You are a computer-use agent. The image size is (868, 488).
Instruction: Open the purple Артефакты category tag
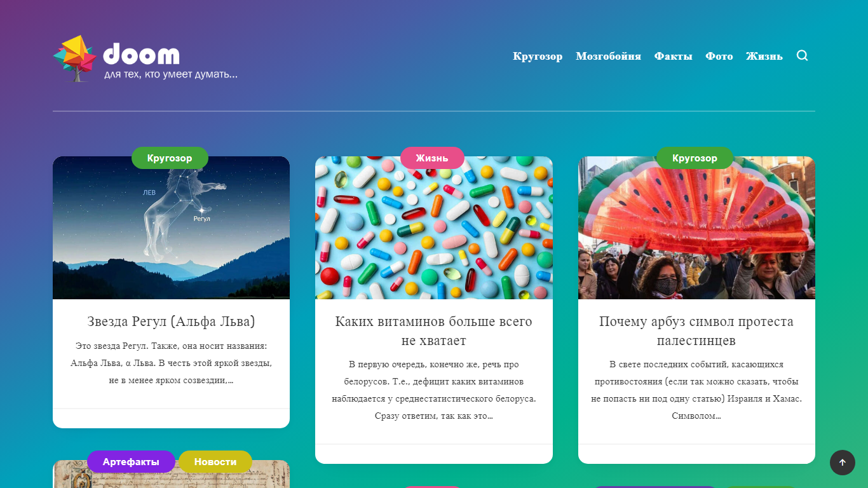click(131, 462)
